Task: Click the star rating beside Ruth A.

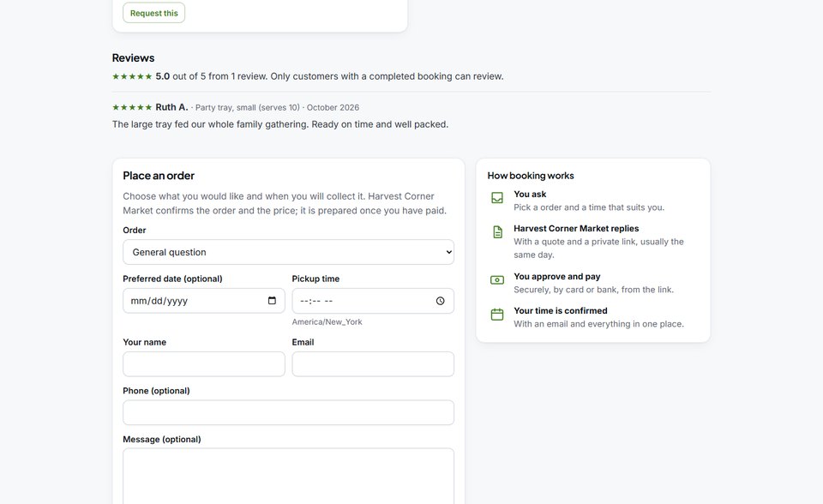Action: 132,108
